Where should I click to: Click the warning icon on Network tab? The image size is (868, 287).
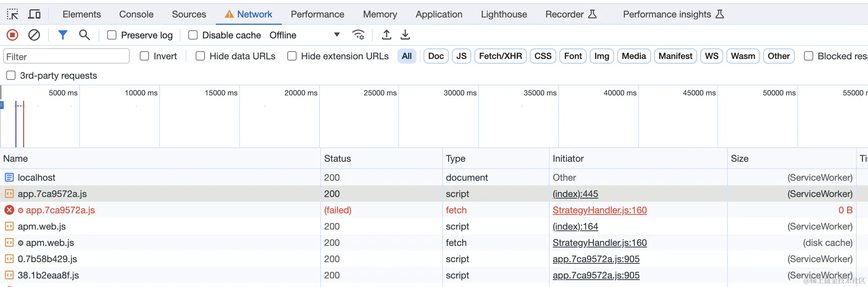pyautogui.click(x=229, y=14)
